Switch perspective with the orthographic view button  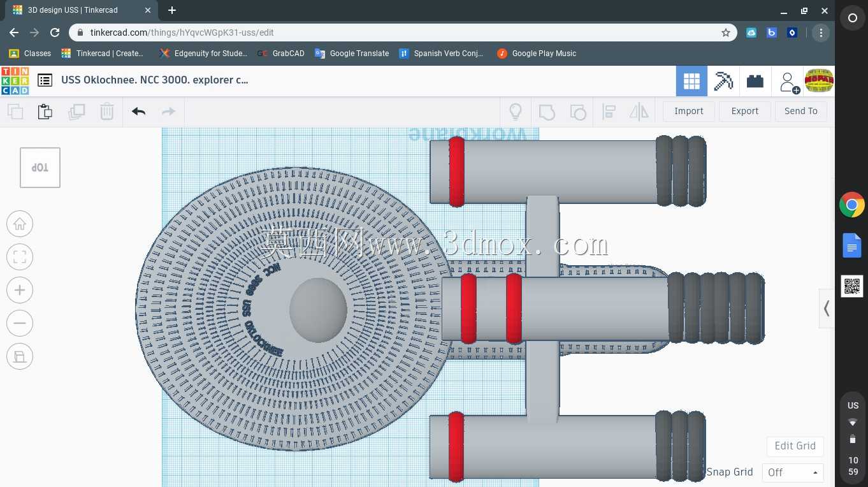pyautogui.click(x=20, y=356)
